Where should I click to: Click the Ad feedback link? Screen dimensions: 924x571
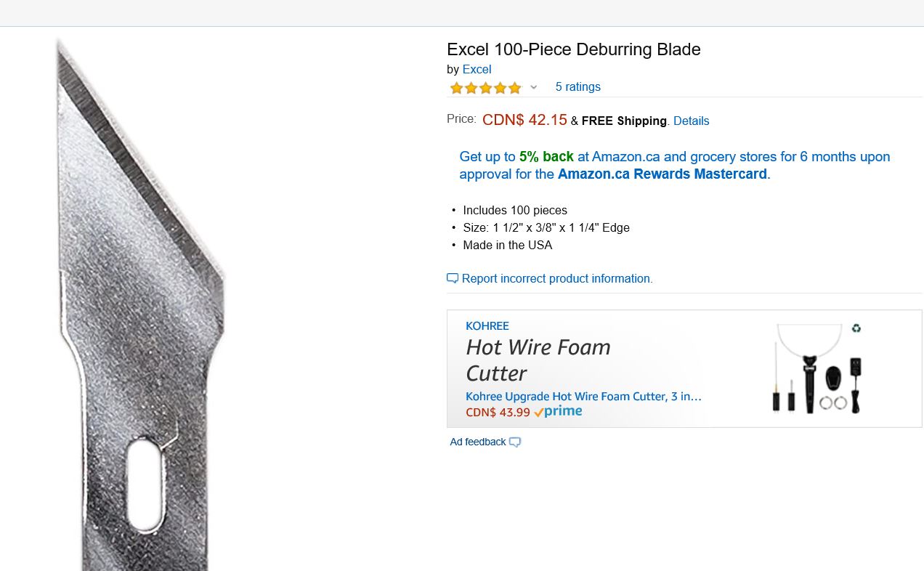pyautogui.click(x=477, y=442)
